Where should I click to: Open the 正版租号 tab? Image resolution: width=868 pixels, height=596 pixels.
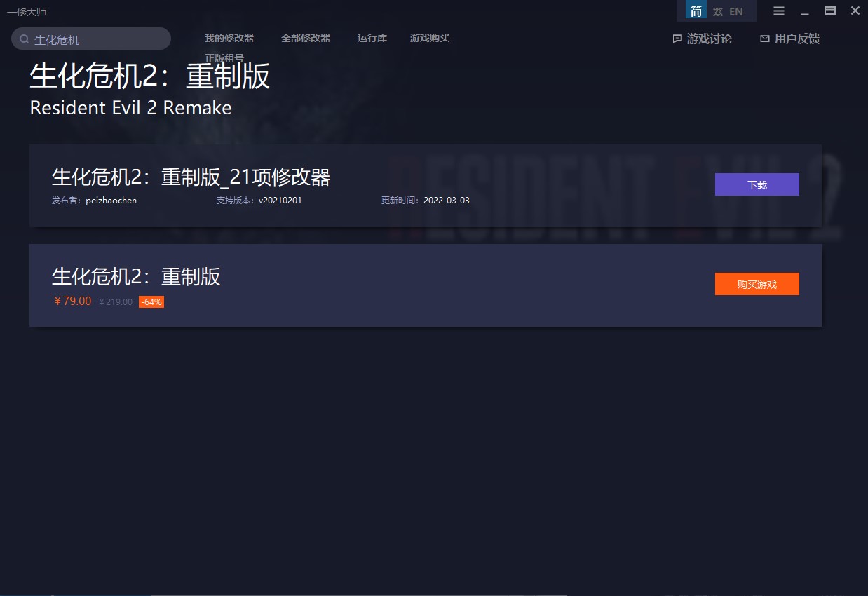[x=224, y=57]
